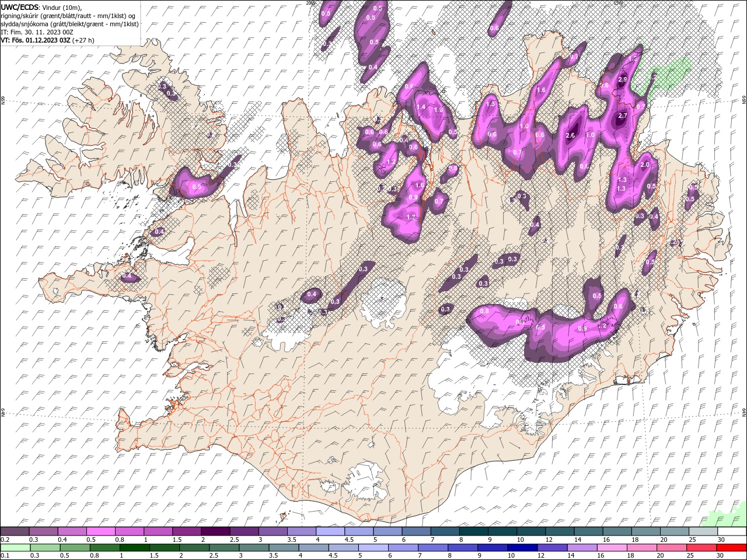Viewport: 747px width, 560px height.
Task: Select lower scale blue swatch starting at 8
Action: (x=462, y=548)
